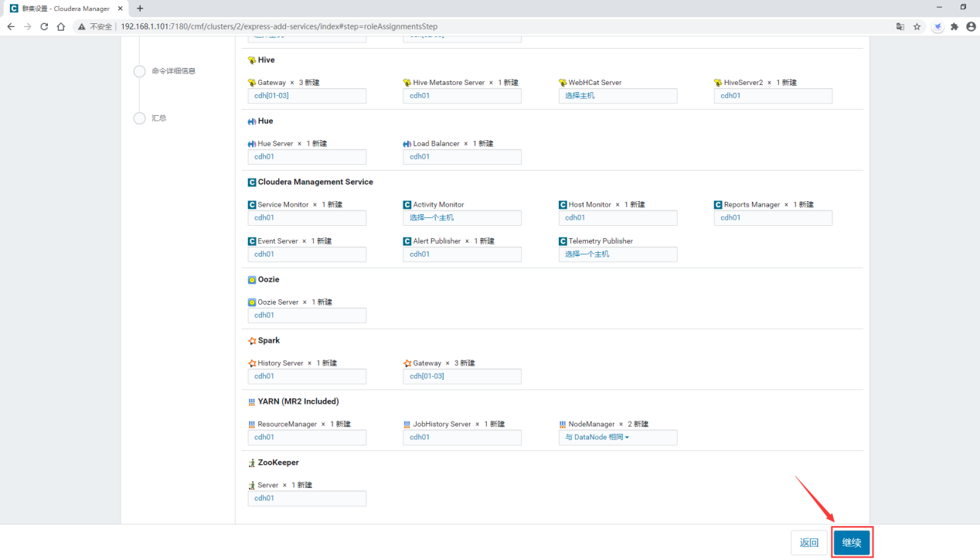Screen dimensions: 980x560
Task: Click the Hive Metastore Server role icon
Action: (x=407, y=83)
